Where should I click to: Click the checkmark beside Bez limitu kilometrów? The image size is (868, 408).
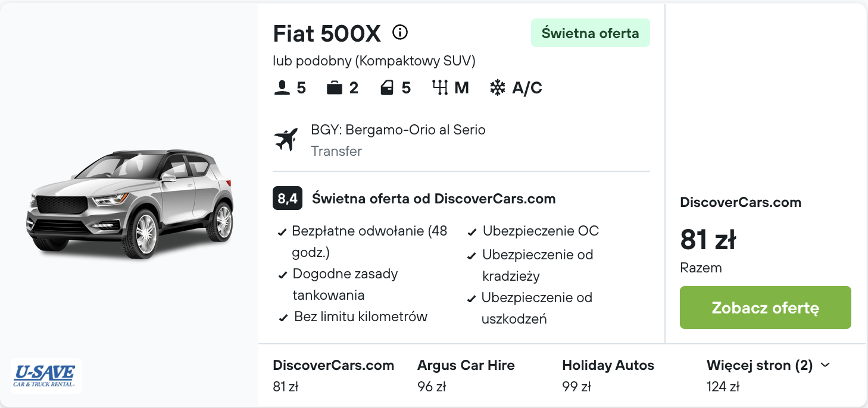[283, 318]
